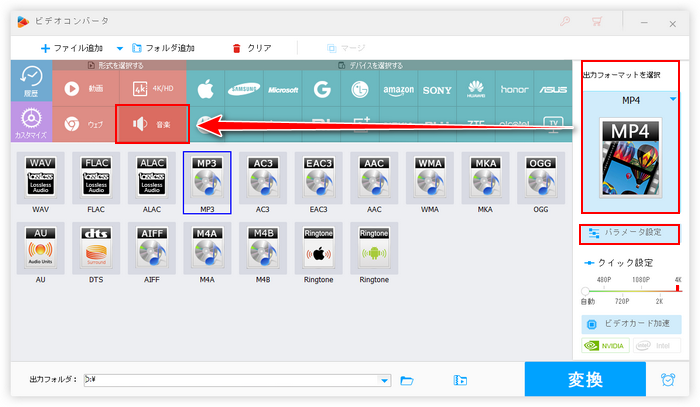
Task: Open the MP4 output format dropdown
Action: click(673, 99)
